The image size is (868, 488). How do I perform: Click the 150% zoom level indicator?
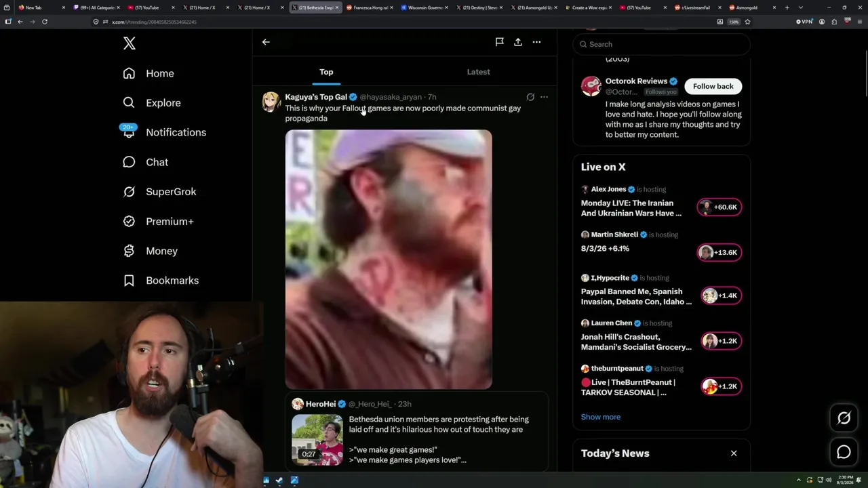[x=734, y=22]
